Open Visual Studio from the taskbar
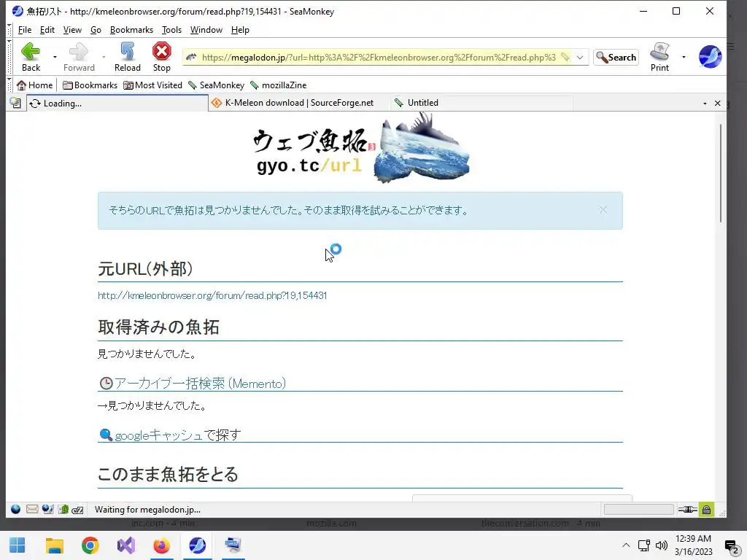This screenshot has height=560, width=747. pyautogui.click(x=125, y=545)
